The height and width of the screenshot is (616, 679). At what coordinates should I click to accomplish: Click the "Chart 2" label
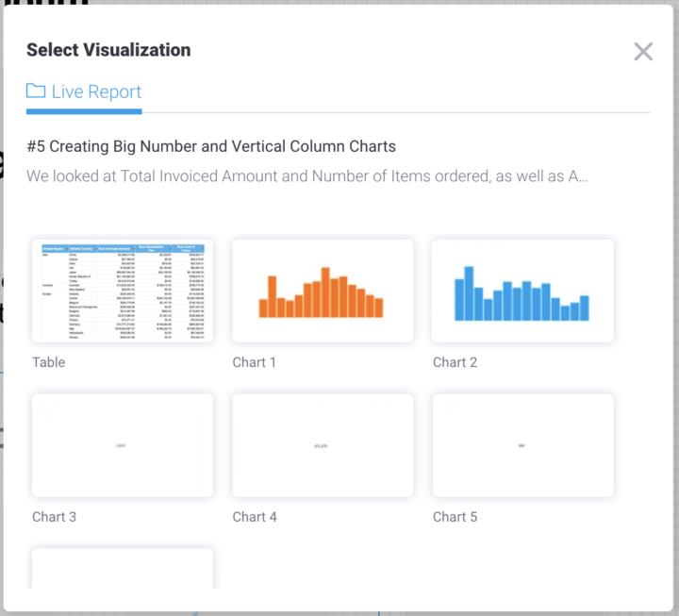[x=455, y=362]
